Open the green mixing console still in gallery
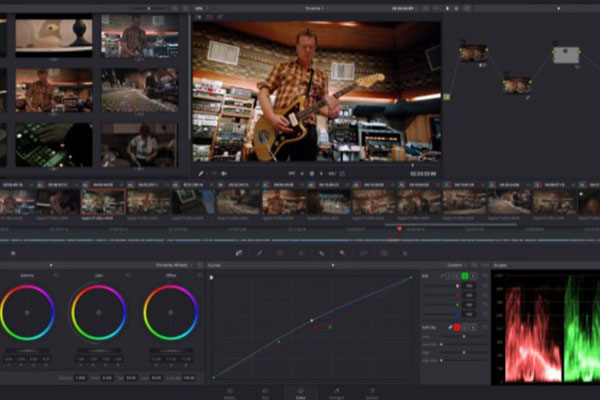600x400 pixels. (x=54, y=145)
